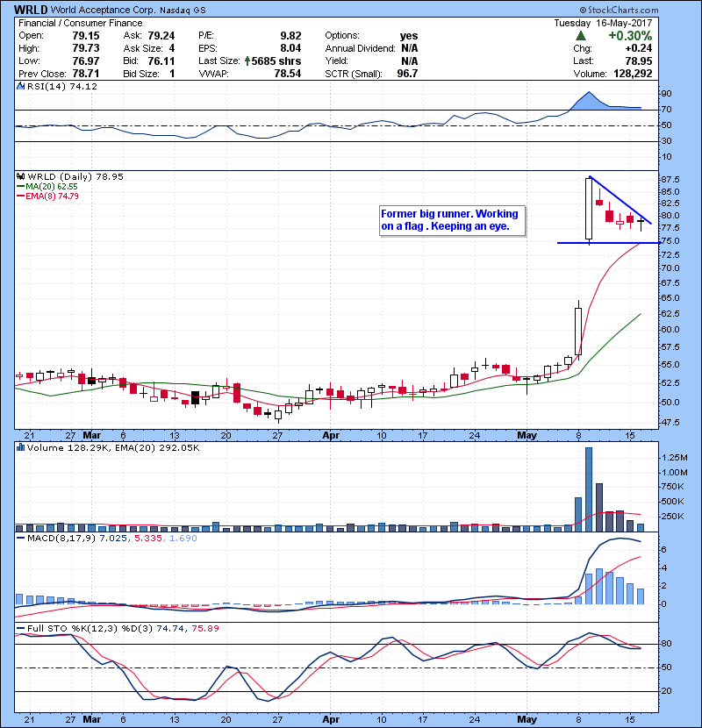Click the P/E value 9.82
702x728 pixels.
(290, 36)
